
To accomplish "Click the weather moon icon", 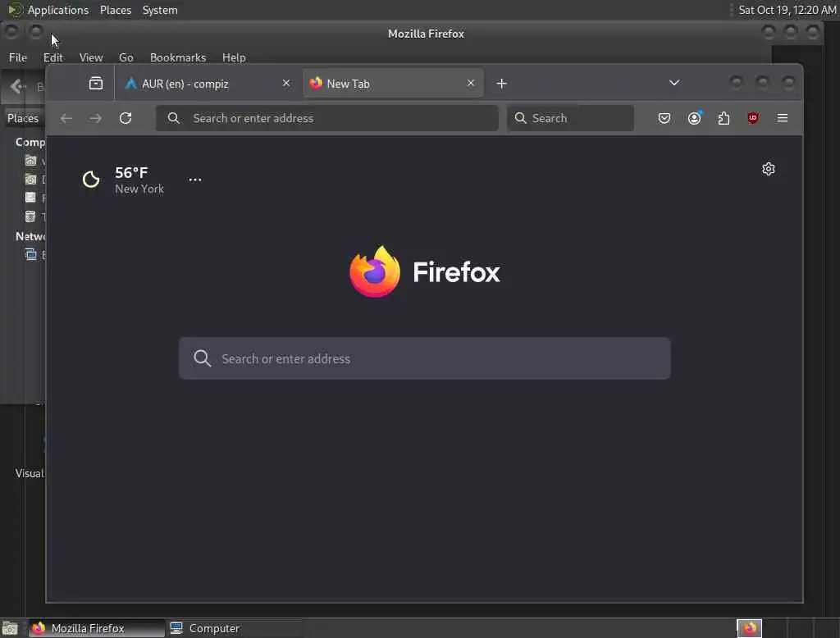I will [x=91, y=180].
